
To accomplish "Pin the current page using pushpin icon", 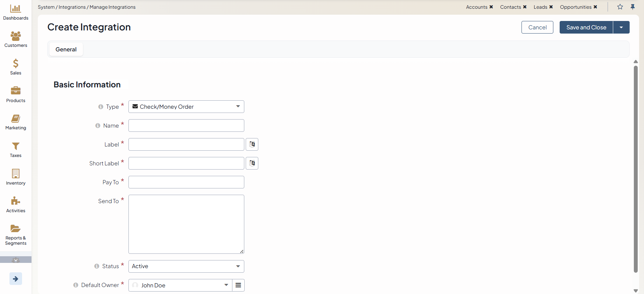I will click(x=632, y=7).
